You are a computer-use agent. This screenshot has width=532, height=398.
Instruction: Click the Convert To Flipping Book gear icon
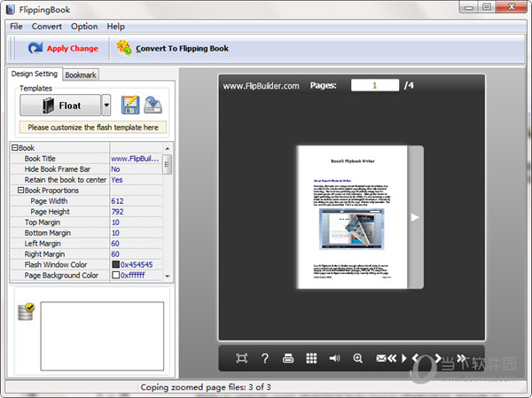coord(124,48)
